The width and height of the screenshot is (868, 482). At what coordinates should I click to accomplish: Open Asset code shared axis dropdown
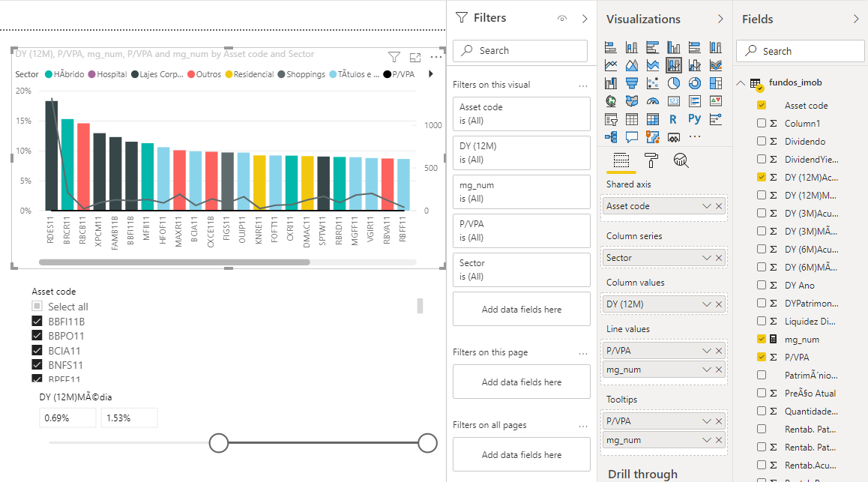706,206
